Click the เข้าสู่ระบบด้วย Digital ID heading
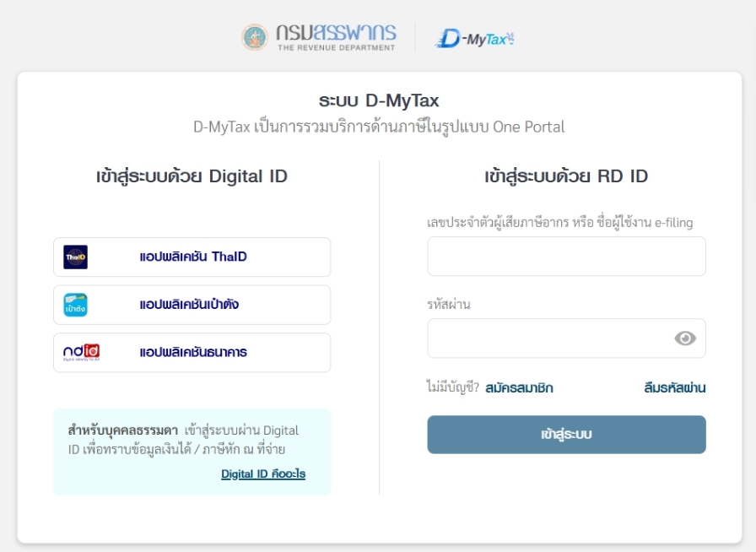The height and width of the screenshot is (552, 756). click(192, 176)
